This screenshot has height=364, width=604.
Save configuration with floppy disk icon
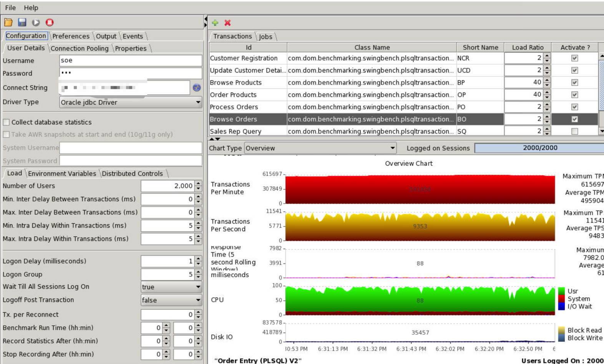pos(22,23)
